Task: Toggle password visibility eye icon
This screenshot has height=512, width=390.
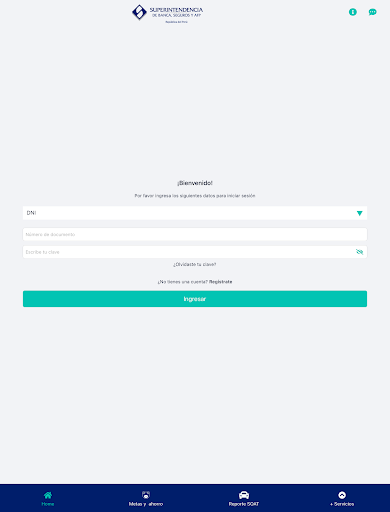Action: click(359, 252)
